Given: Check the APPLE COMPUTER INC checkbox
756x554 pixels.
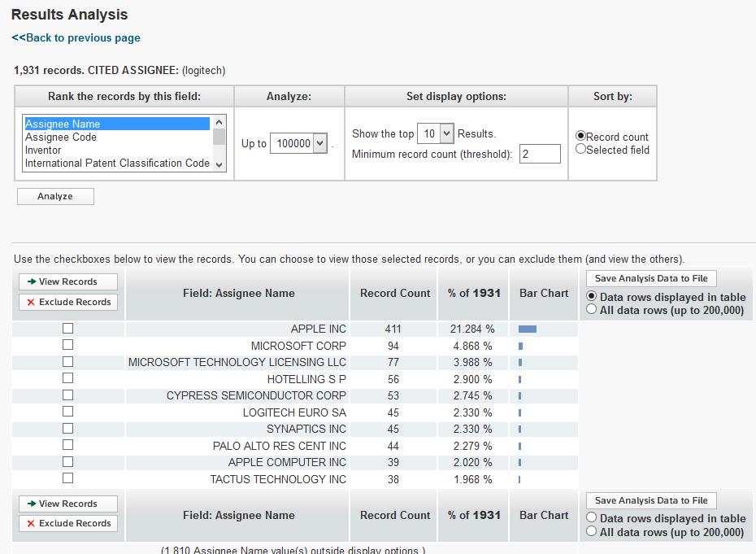Looking at the screenshot, I should [68, 461].
